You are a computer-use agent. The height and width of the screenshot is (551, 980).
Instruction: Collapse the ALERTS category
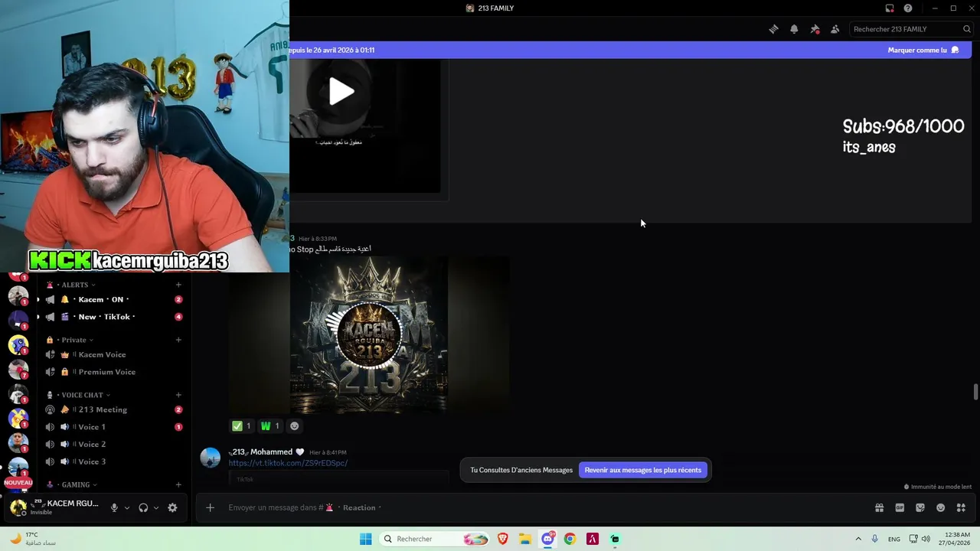pyautogui.click(x=74, y=285)
